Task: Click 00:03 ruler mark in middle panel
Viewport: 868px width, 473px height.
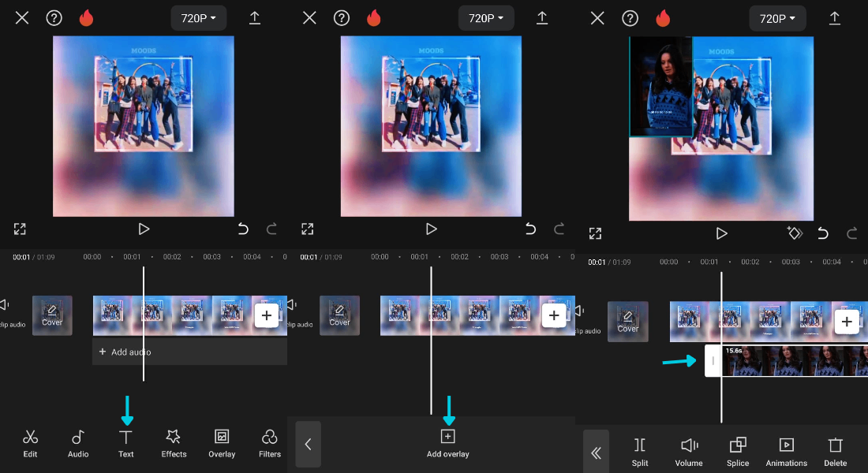Action: tap(499, 257)
